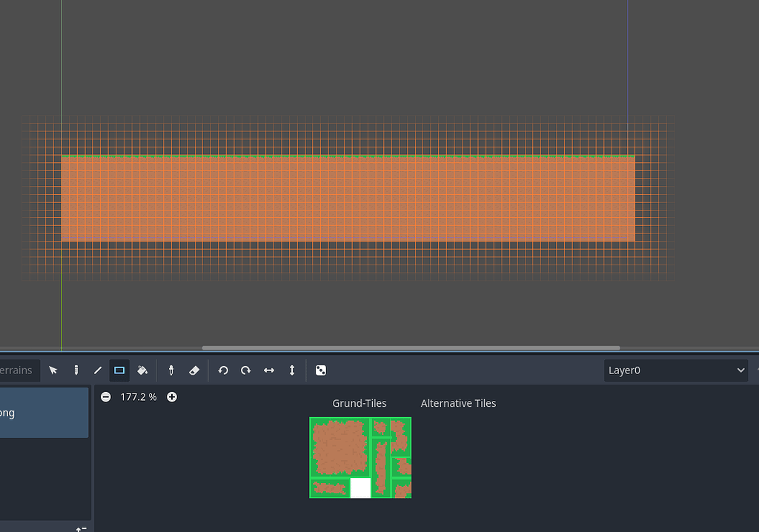759x532 pixels.
Task: Pick a tile with the Picker tool
Action: 171,370
